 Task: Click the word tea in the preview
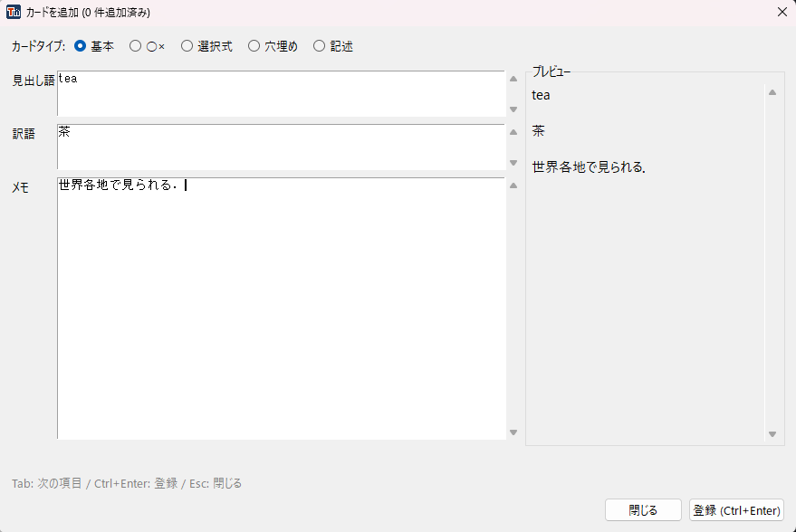541,95
